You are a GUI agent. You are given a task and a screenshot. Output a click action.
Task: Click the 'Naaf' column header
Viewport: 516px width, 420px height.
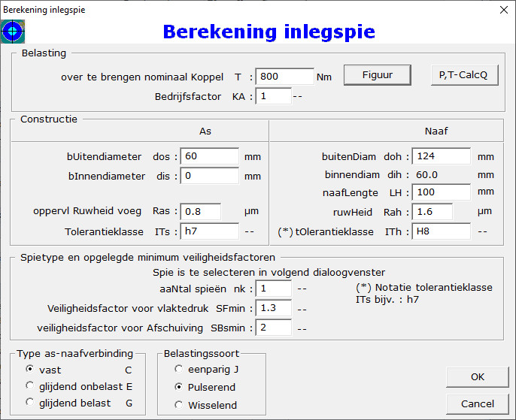(x=436, y=131)
